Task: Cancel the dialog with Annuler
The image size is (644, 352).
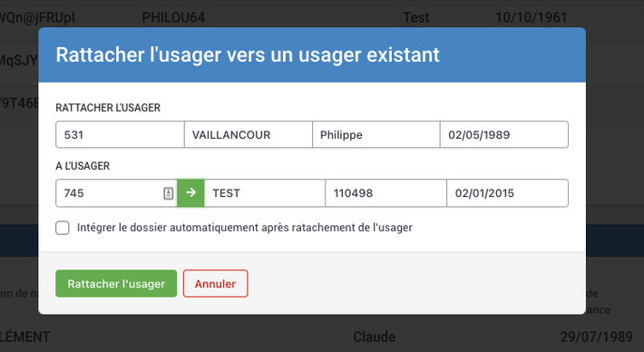Action: pos(215,283)
